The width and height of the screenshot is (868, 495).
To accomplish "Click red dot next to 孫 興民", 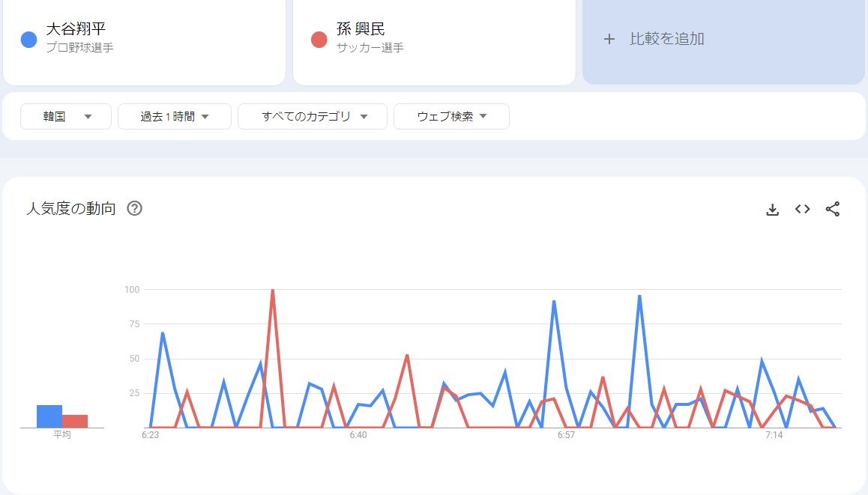I will click(319, 40).
